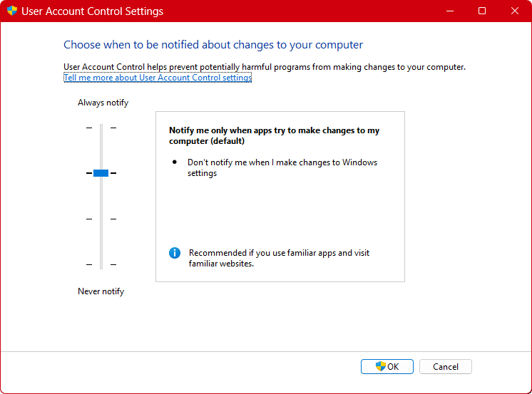The image size is (532, 394).
Task: Click the blue information icon beside Recommended text
Action: pos(175,253)
